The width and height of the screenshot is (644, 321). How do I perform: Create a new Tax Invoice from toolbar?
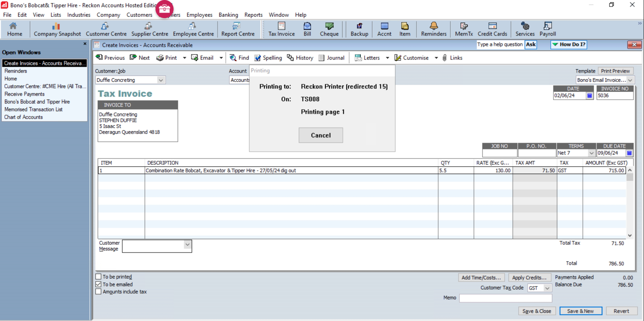click(x=281, y=30)
